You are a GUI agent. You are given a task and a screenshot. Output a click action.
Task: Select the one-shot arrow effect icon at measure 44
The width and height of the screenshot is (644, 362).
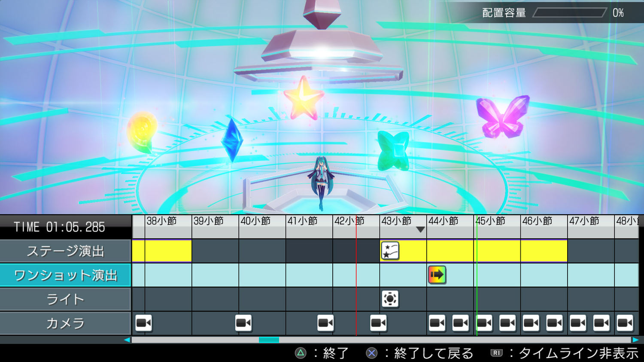(437, 275)
